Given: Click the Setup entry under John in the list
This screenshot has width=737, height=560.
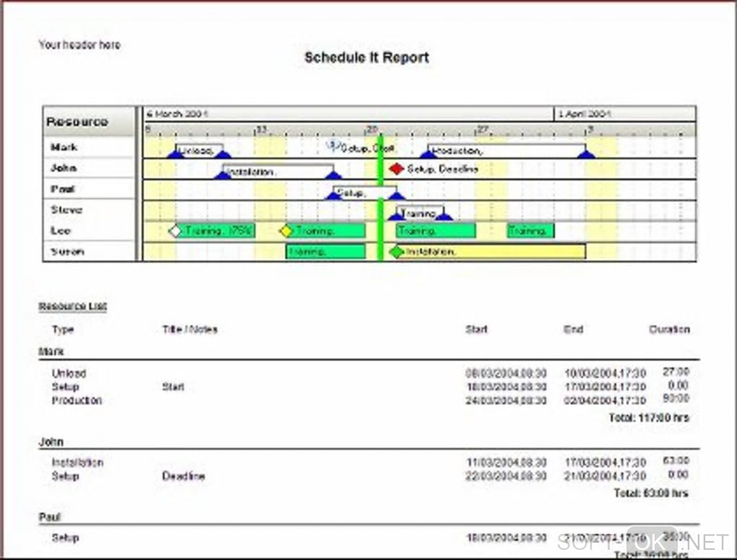Looking at the screenshot, I should pyautogui.click(x=65, y=476).
